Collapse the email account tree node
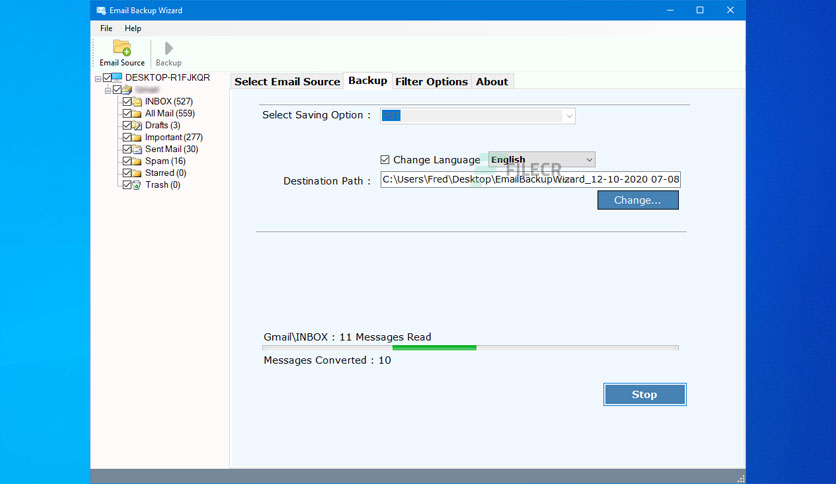 [108, 91]
